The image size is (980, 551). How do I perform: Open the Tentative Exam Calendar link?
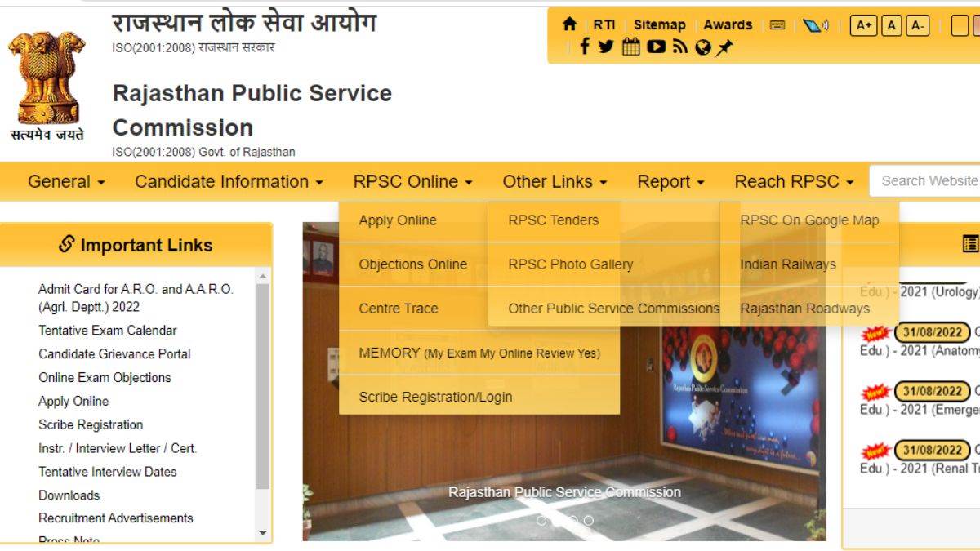pos(106,330)
